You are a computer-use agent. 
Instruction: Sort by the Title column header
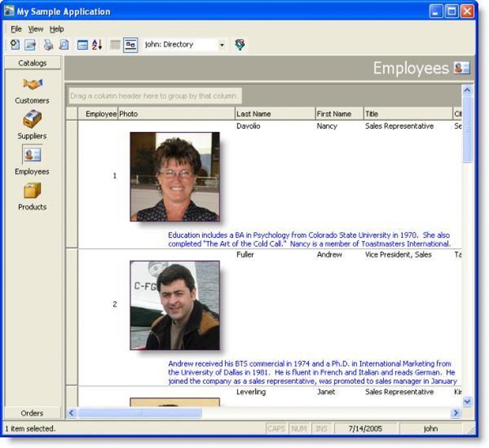pos(408,114)
